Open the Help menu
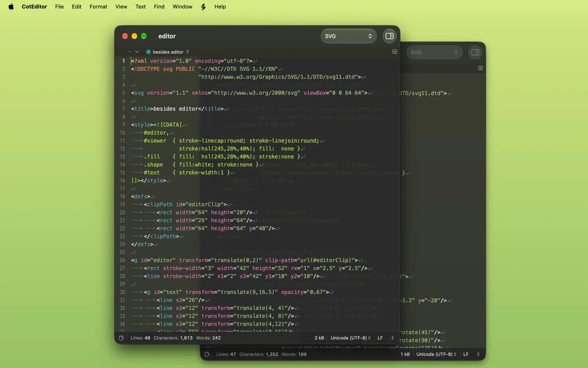This screenshot has height=368, width=588. (220, 7)
